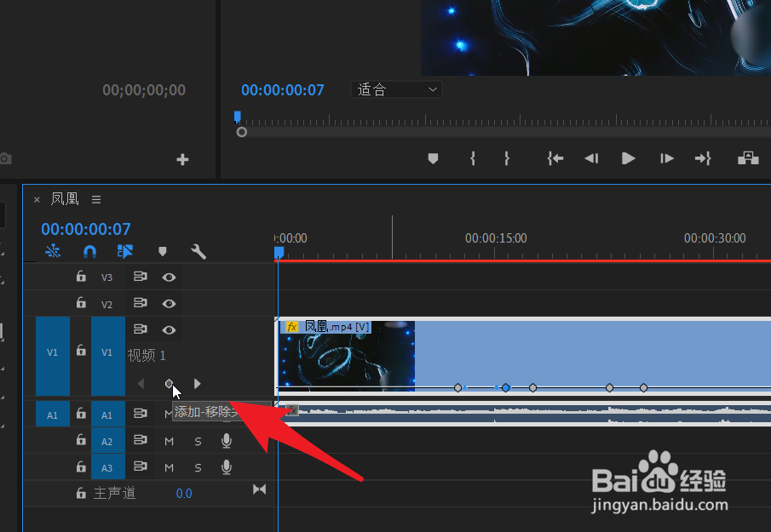
Task: Open timeline display settings wrench
Action: coord(199,251)
